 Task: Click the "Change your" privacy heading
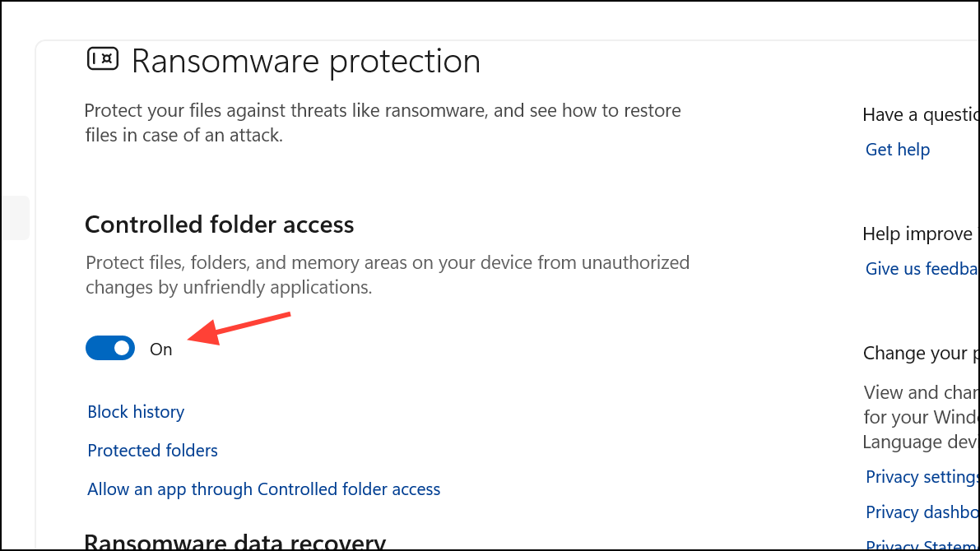919,354
